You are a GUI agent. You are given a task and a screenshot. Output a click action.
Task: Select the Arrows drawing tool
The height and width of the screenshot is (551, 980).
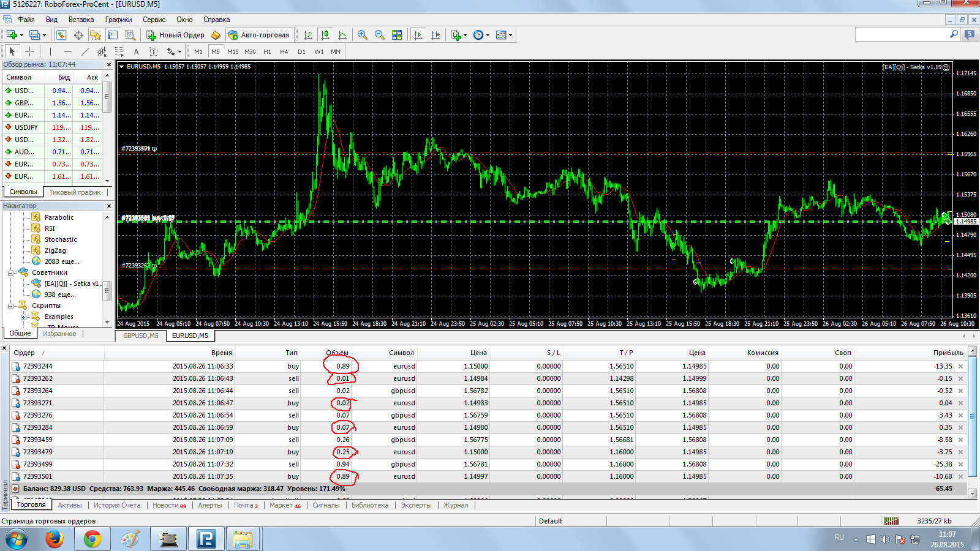(170, 51)
